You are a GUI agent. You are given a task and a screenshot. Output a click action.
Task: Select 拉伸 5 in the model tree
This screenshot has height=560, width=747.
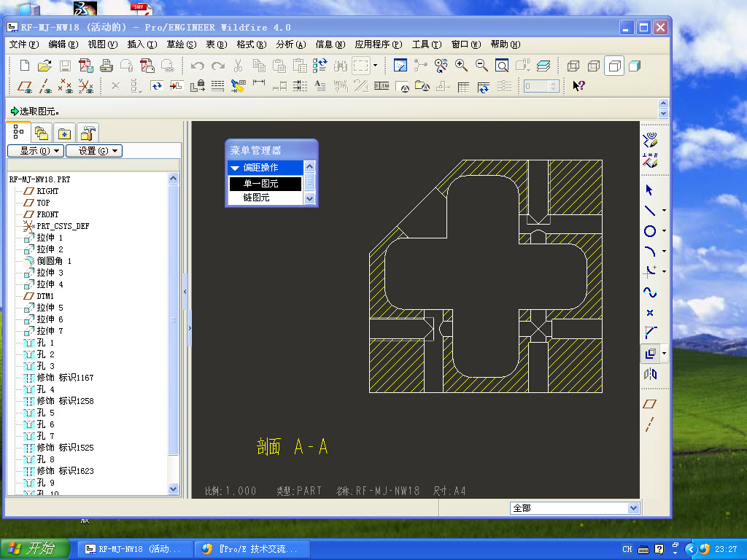pos(50,308)
